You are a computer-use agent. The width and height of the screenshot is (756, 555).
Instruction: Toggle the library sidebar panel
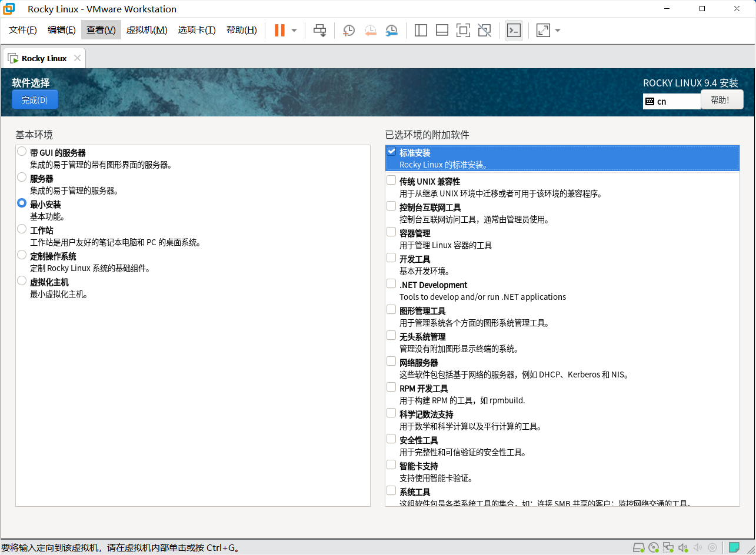pos(421,30)
